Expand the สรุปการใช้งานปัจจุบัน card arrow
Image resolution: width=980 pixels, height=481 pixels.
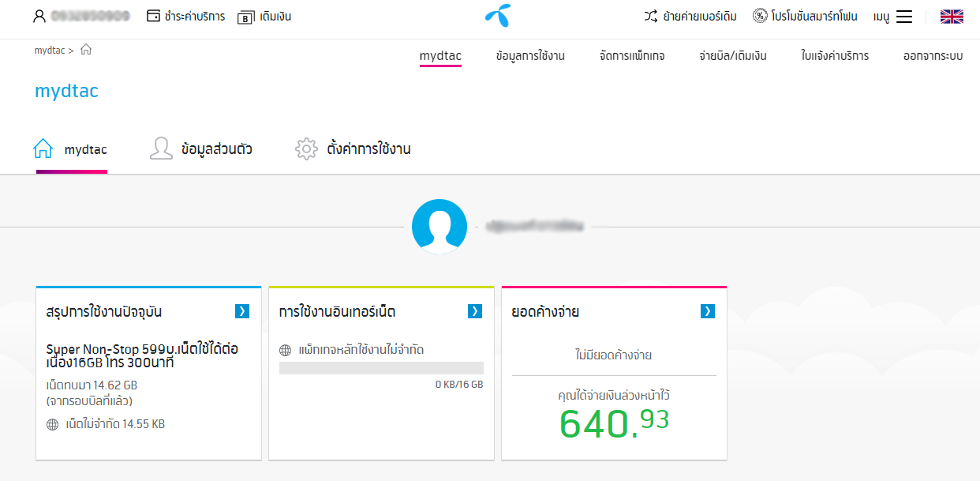pyautogui.click(x=242, y=311)
